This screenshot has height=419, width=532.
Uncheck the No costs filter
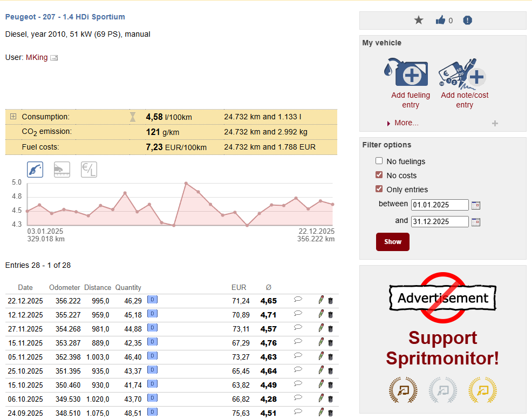click(379, 175)
